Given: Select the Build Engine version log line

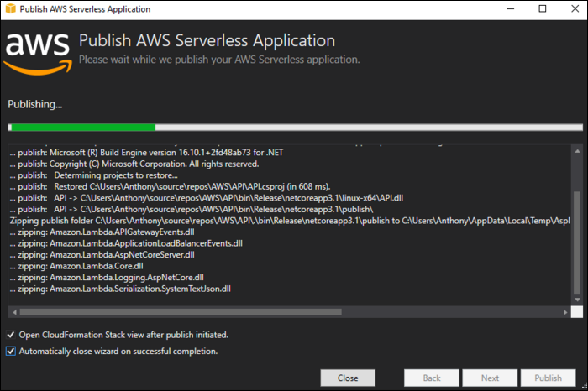Looking at the screenshot, I should pos(147,153).
